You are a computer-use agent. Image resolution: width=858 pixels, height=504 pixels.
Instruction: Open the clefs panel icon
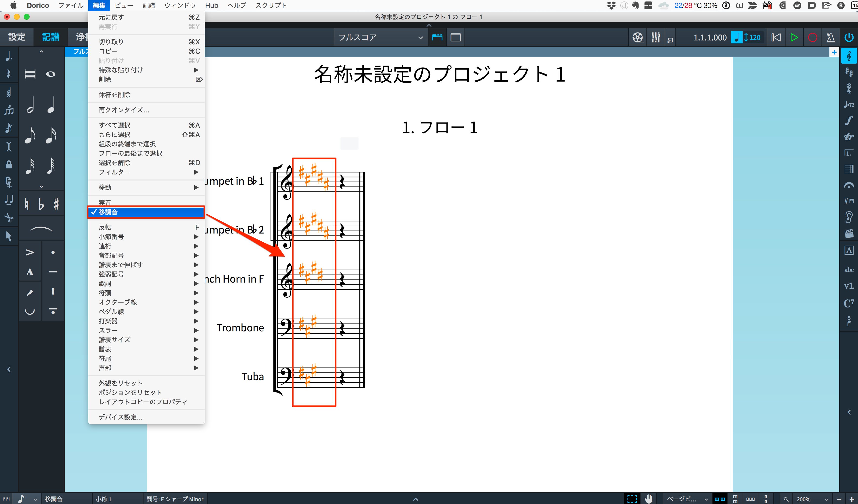click(x=849, y=56)
